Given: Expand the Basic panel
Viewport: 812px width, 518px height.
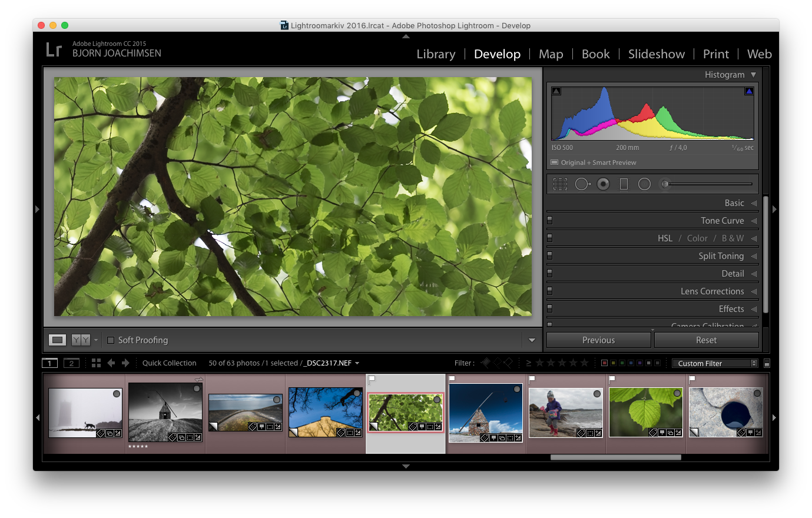Looking at the screenshot, I should pos(734,203).
